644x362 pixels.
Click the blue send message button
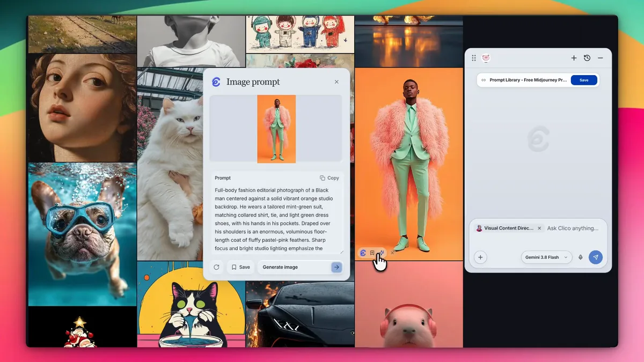point(596,257)
